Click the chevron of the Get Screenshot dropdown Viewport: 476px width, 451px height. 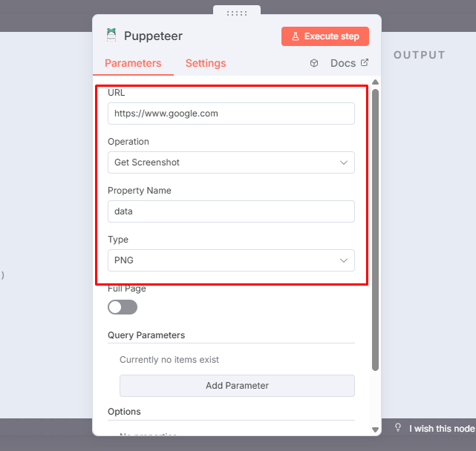[344, 162]
